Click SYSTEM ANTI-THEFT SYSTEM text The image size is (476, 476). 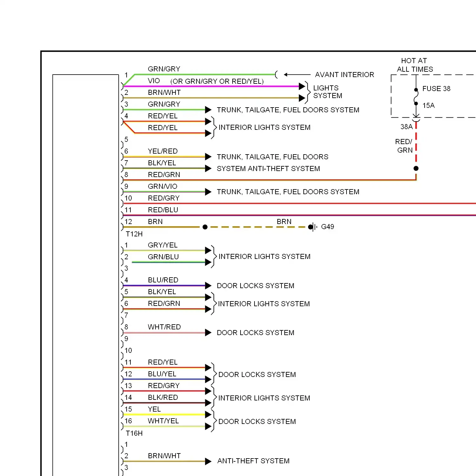coord(268,169)
